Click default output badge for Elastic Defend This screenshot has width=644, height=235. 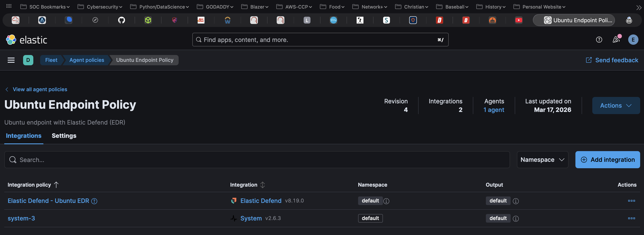coord(498,201)
